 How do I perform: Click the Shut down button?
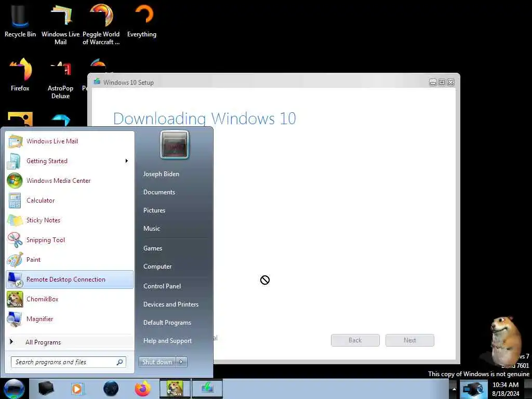coord(157,362)
